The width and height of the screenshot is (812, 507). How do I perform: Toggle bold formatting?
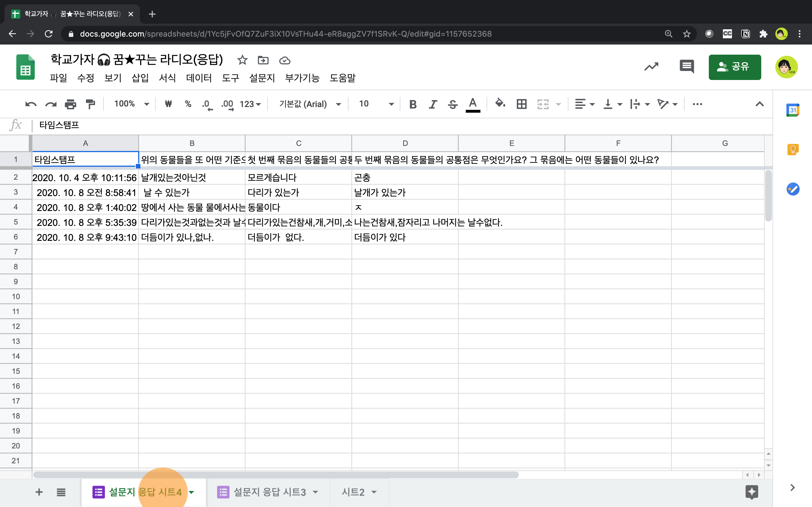tap(413, 104)
